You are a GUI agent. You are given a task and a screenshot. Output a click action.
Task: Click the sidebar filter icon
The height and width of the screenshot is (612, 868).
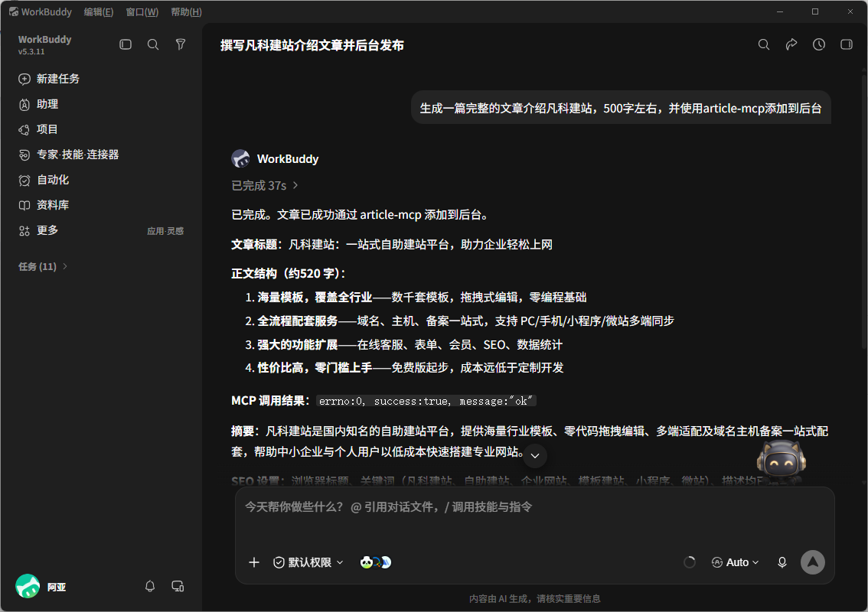pos(181,44)
